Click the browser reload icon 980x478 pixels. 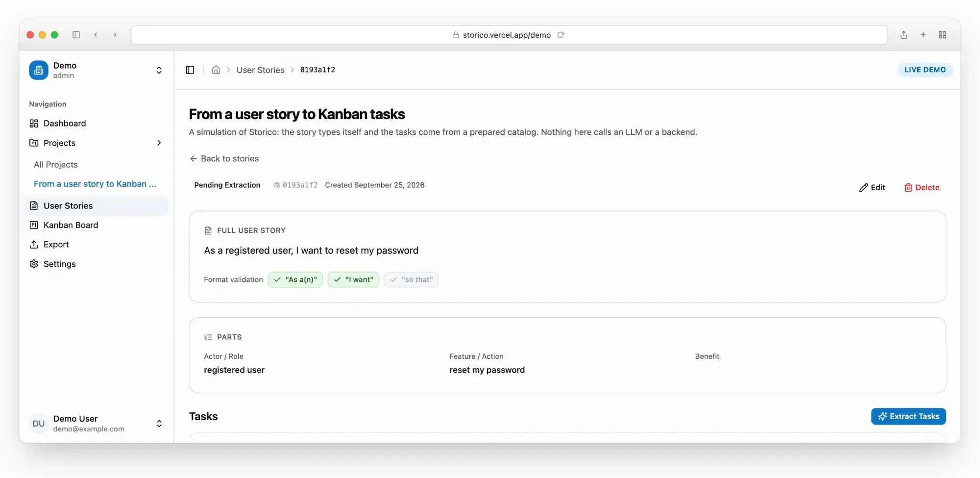tap(561, 35)
